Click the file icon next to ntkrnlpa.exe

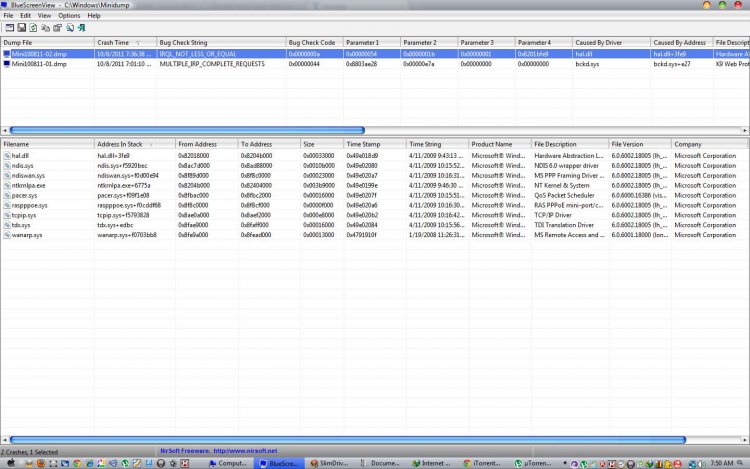click(7, 185)
